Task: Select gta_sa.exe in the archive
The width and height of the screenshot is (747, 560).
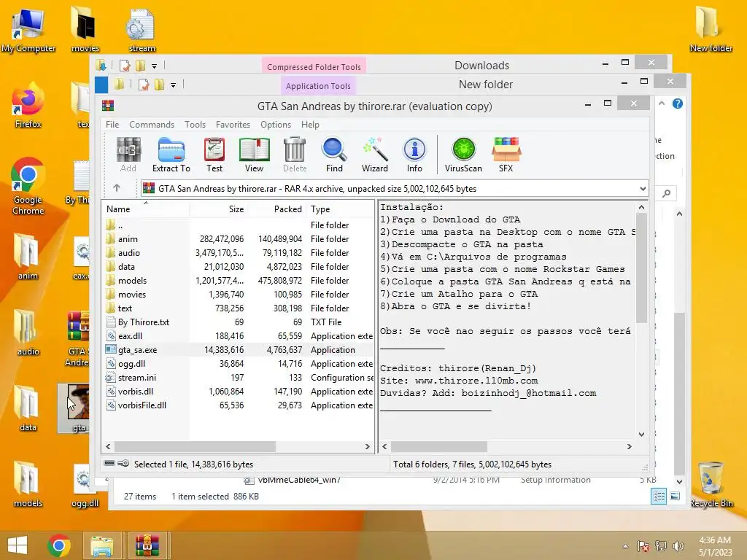Action: pyautogui.click(x=238, y=349)
